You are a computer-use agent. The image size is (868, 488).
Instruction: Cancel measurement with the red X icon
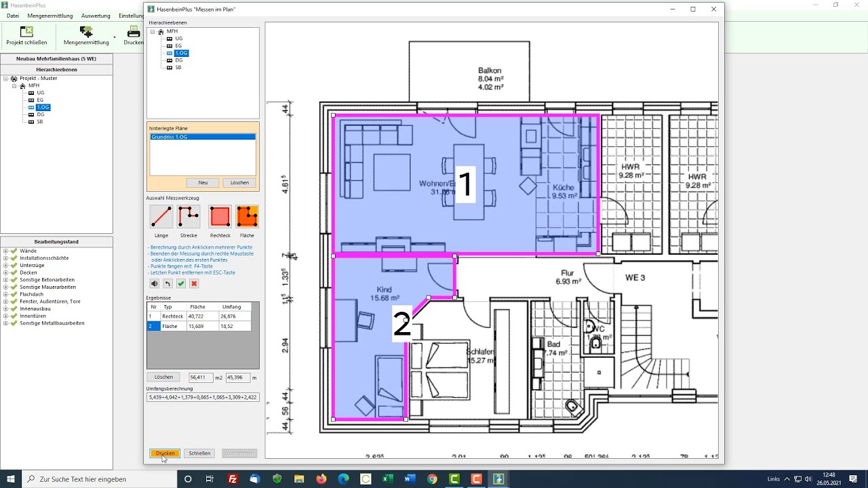pos(194,283)
